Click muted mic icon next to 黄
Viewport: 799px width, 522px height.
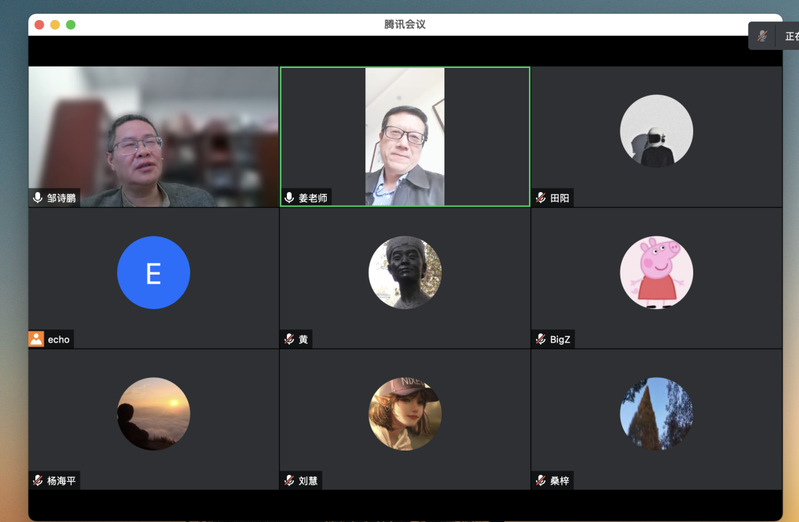(290, 340)
